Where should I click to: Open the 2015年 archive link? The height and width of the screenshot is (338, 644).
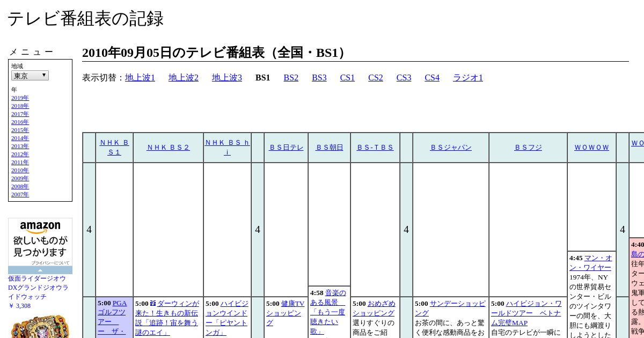coord(20,130)
